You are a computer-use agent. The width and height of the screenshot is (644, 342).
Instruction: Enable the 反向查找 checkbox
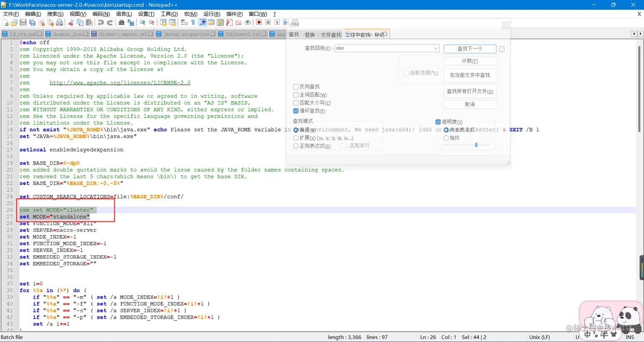point(296,86)
